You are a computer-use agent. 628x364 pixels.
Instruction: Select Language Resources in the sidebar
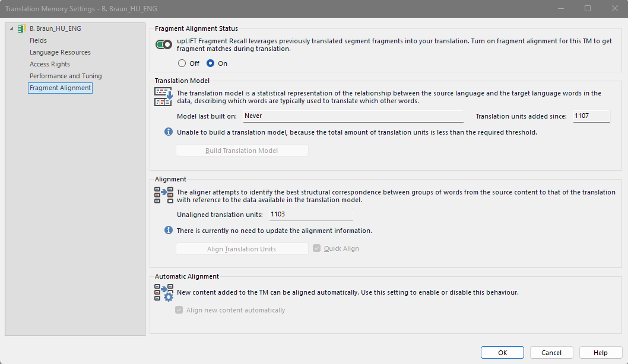pos(59,52)
